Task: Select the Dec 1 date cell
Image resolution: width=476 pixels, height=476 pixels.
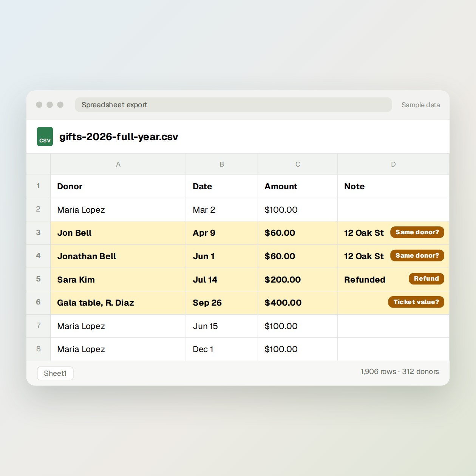Action: pyautogui.click(x=222, y=349)
